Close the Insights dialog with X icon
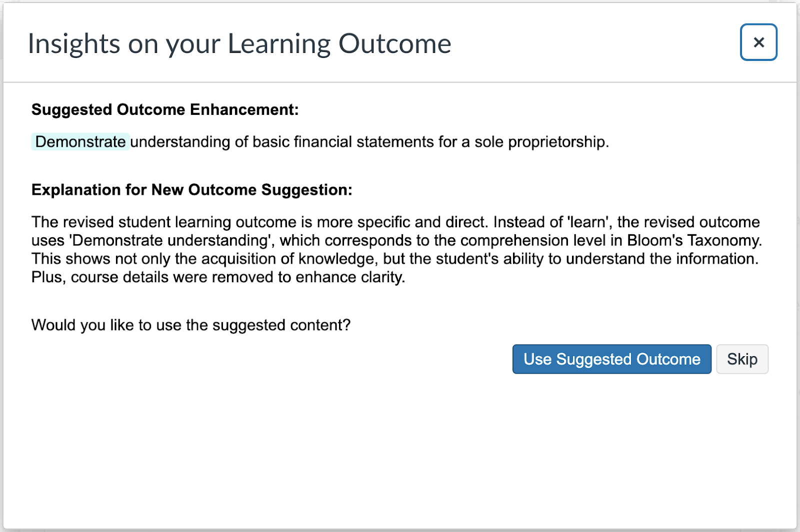 [x=758, y=42]
